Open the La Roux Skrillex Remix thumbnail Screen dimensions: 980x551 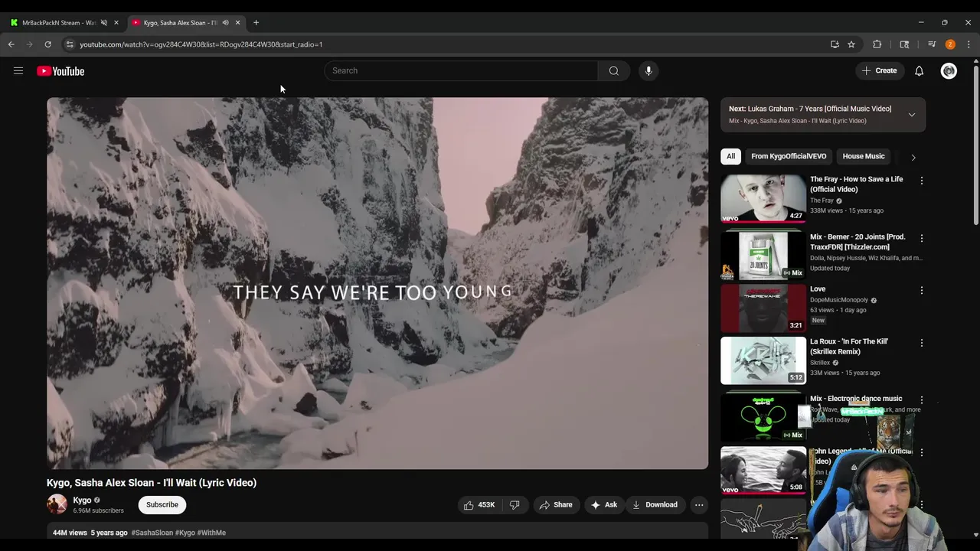[x=763, y=360]
